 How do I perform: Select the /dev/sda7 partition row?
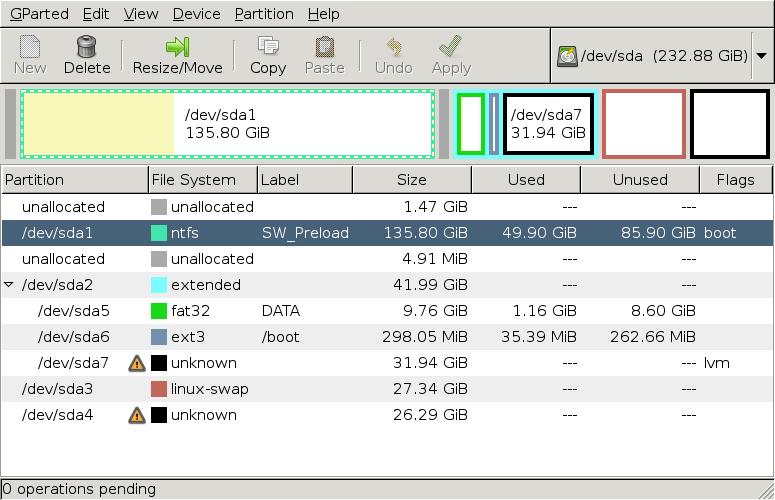pyautogui.click(x=387, y=363)
